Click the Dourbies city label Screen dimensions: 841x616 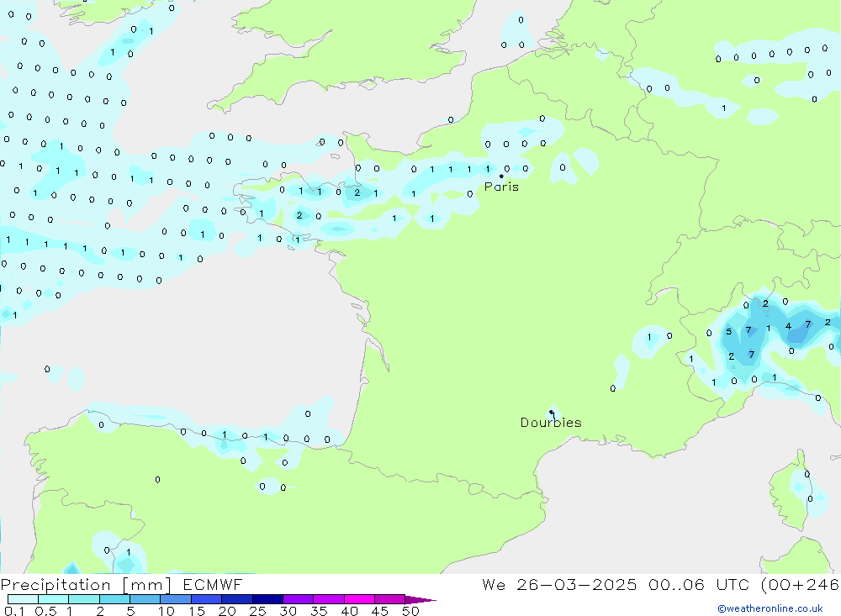coord(551,423)
